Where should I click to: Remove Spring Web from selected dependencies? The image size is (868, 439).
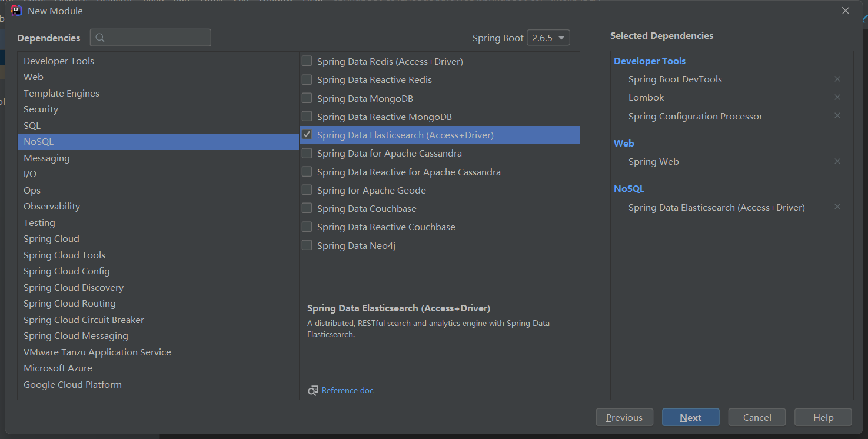coord(837,161)
